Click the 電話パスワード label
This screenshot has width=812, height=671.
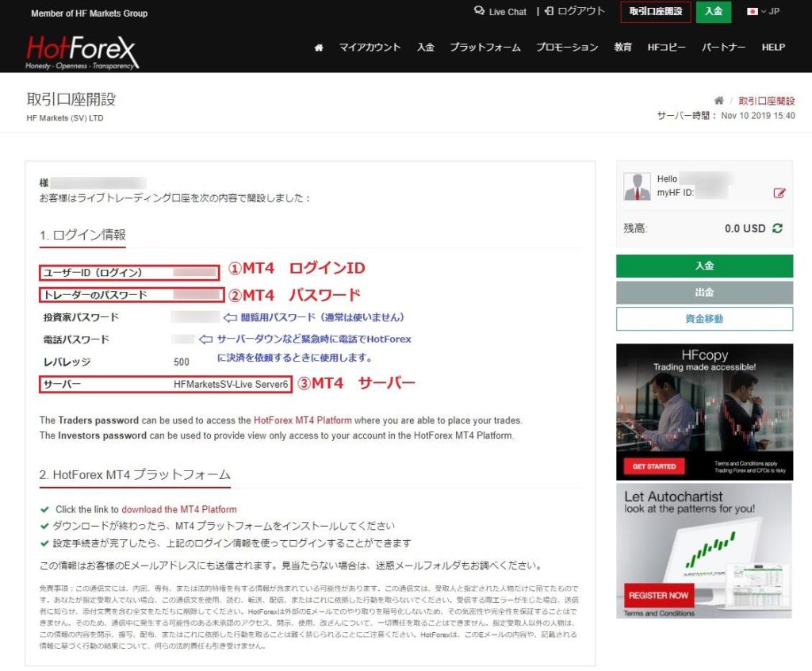coord(76,339)
